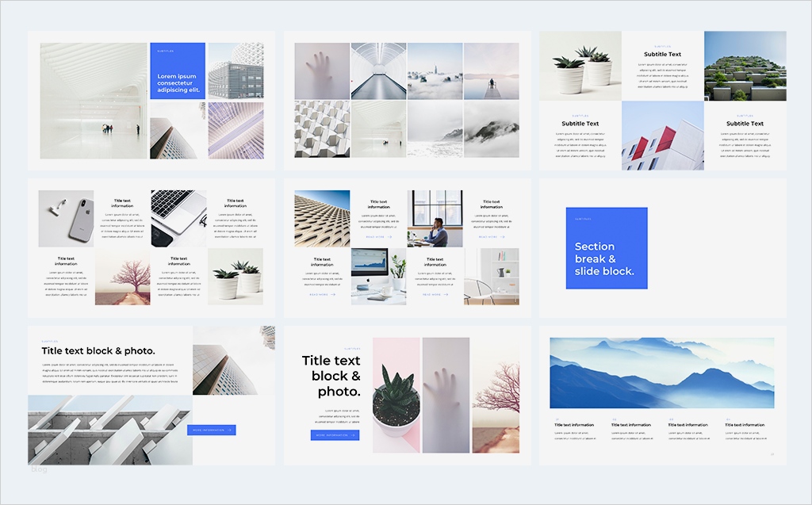Select the pink tree photo beside the succulent pots photo
This screenshot has height=505, width=812.
(123, 277)
